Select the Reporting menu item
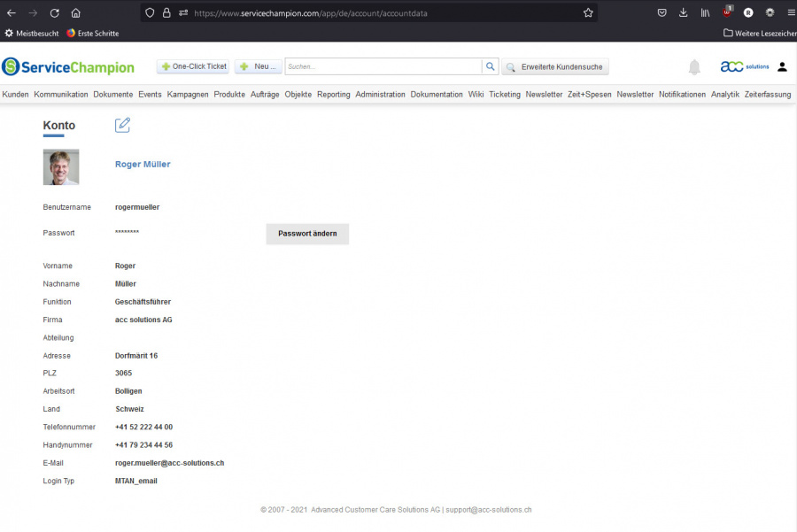Viewport: 797px width, 532px height. tap(334, 95)
